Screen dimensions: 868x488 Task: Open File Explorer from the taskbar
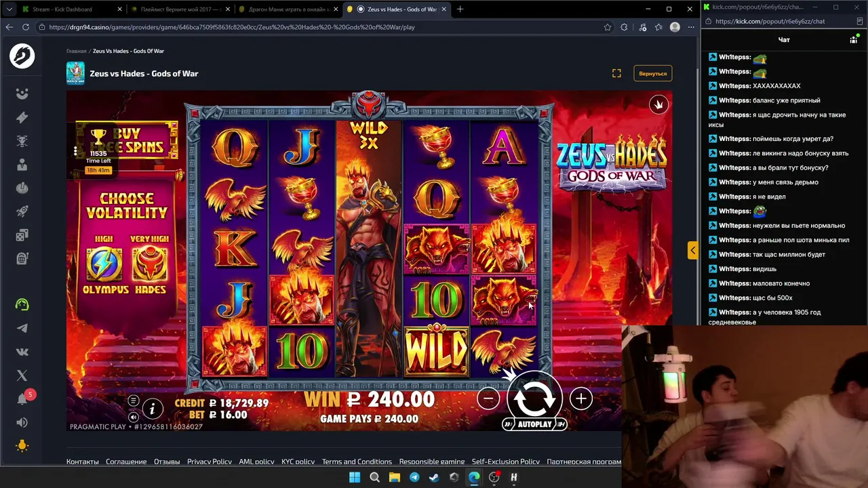coord(395,477)
